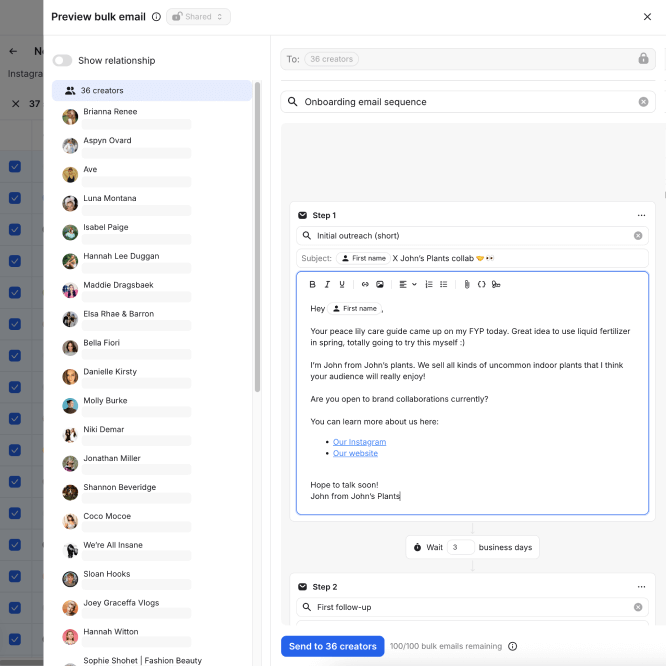666x666 pixels.
Task: Click the First name chip in Subject
Action: (x=364, y=258)
